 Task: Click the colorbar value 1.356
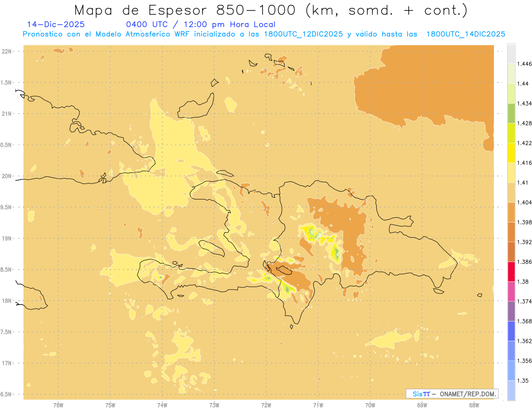(x=524, y=361)
